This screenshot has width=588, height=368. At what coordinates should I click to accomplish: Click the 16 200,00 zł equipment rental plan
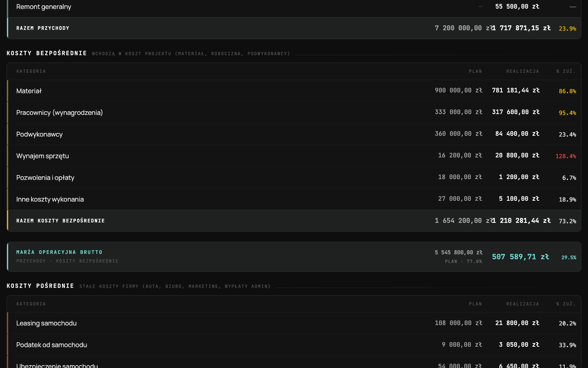pos(460,155)
